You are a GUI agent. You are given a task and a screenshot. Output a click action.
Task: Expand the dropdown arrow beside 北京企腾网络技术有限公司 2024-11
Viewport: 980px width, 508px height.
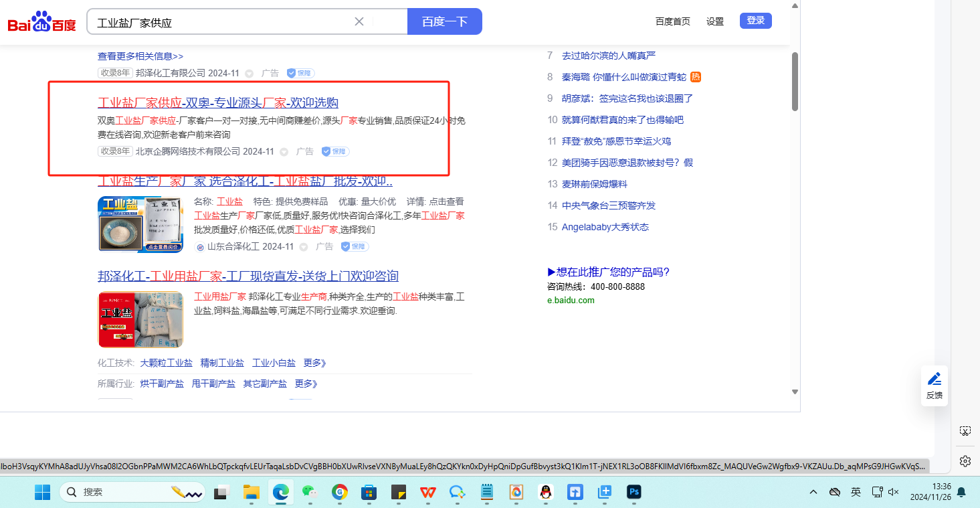284,152
